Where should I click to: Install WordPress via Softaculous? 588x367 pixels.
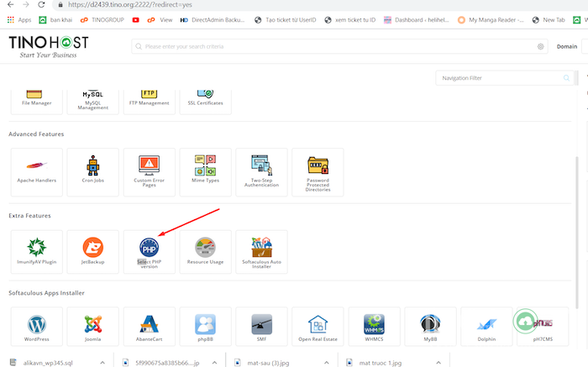pos(37,327)
